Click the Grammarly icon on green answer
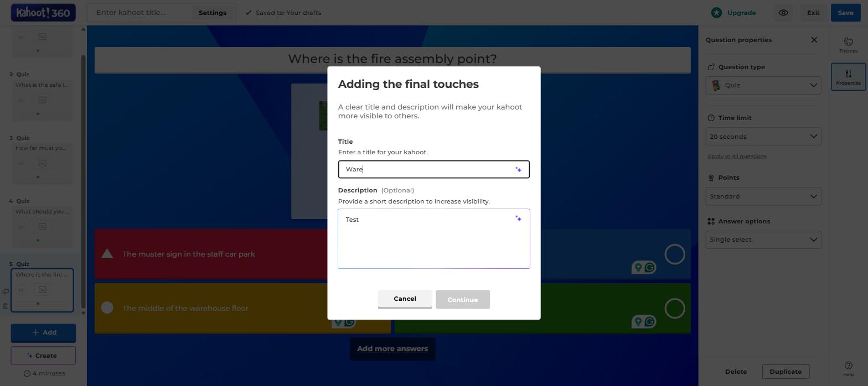The width and height of the screenshot is (868, 386). click(650, 321)
